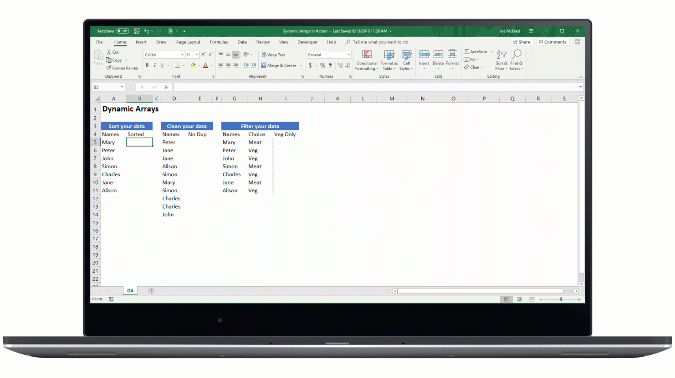The image size is (675, 378).
Task: Click the Comments button
Action: pyautogui.click(x=552, y=42)
